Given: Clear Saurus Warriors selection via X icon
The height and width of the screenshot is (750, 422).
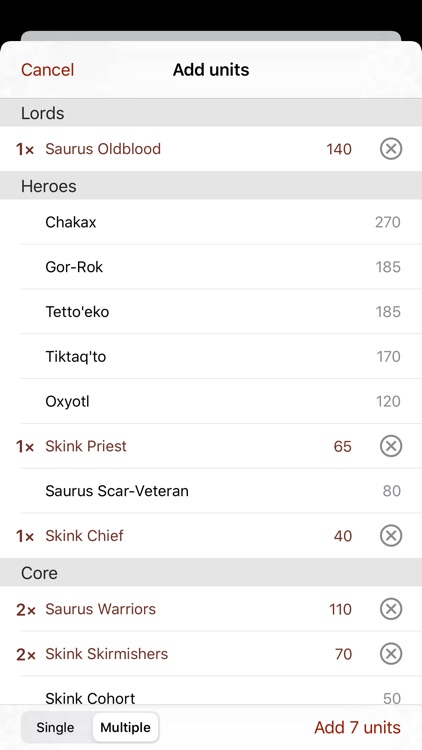Looking at the screenshot, I should tap(391, 609).
